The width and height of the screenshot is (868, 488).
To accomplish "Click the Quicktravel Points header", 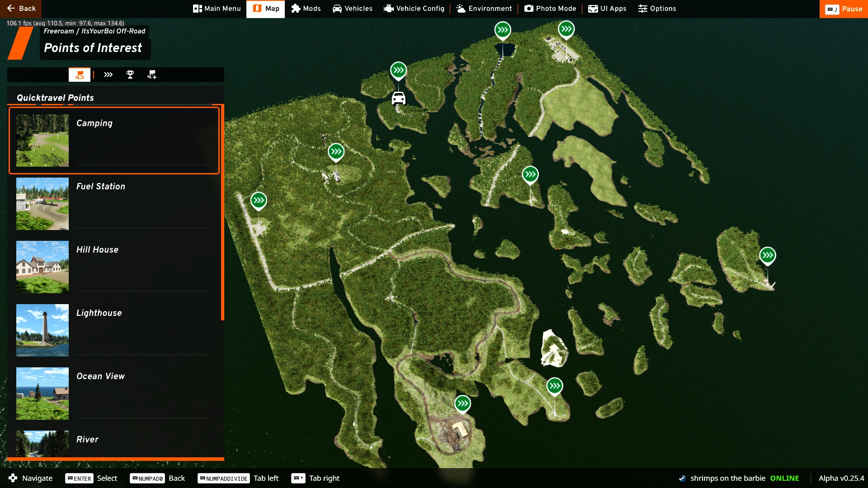I will (55, 98).
